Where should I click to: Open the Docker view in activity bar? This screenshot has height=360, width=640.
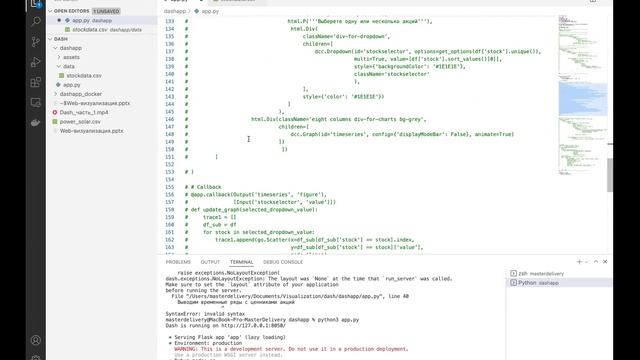(x=36, y=122)
